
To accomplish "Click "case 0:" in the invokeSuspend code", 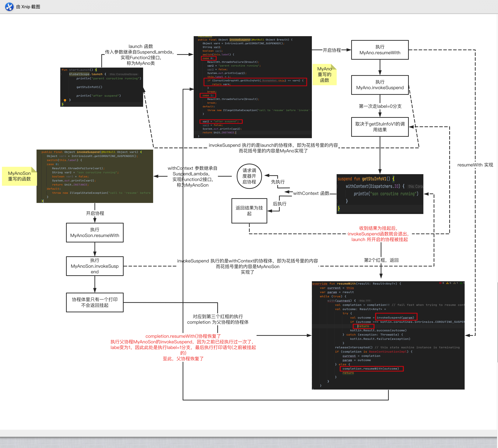I will click(x=208, y=58).
